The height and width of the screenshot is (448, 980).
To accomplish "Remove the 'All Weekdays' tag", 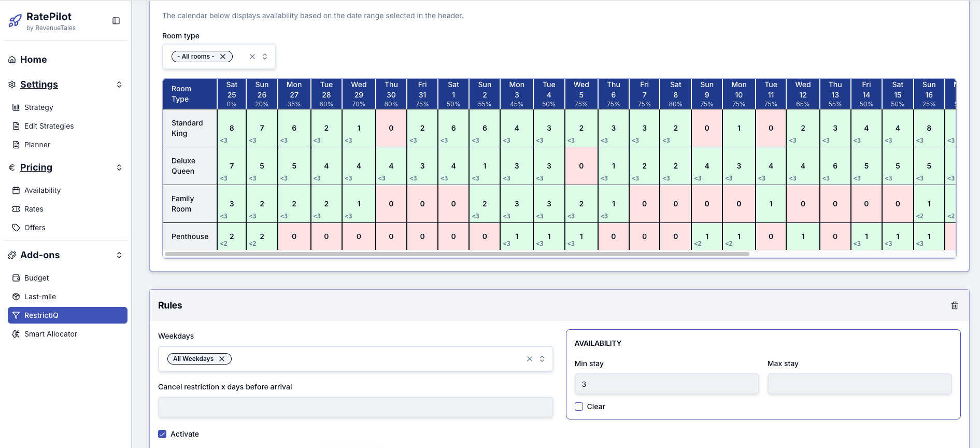I will tap(222, 359).
